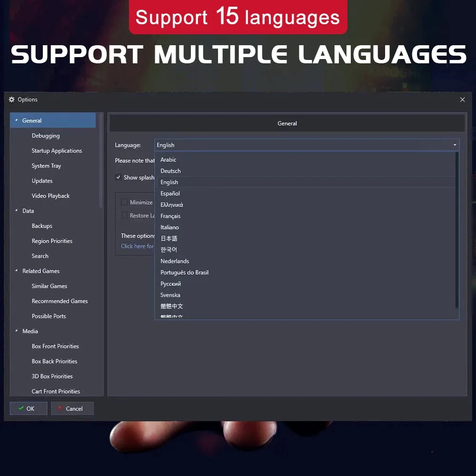Collapse the Media tree section arrow
Viewport: 476px width, 476px height.
click(x=16, y=331)
